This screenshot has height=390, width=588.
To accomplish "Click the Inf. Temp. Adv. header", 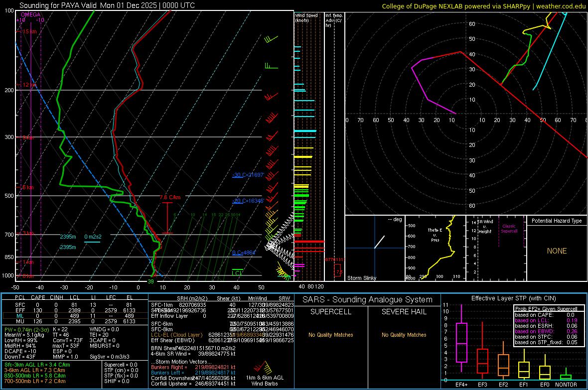I will point(334,20).
